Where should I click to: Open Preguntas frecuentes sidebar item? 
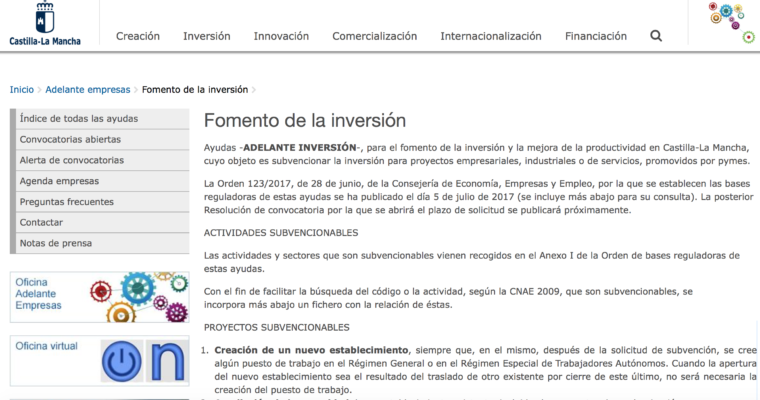pyautogui.click(x=102, y=202)
